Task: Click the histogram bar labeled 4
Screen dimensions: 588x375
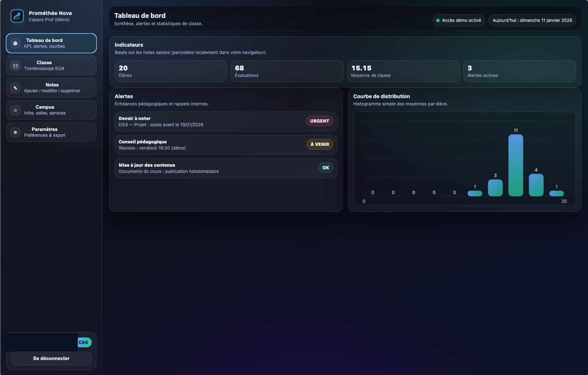Action: tap(536, 185)
